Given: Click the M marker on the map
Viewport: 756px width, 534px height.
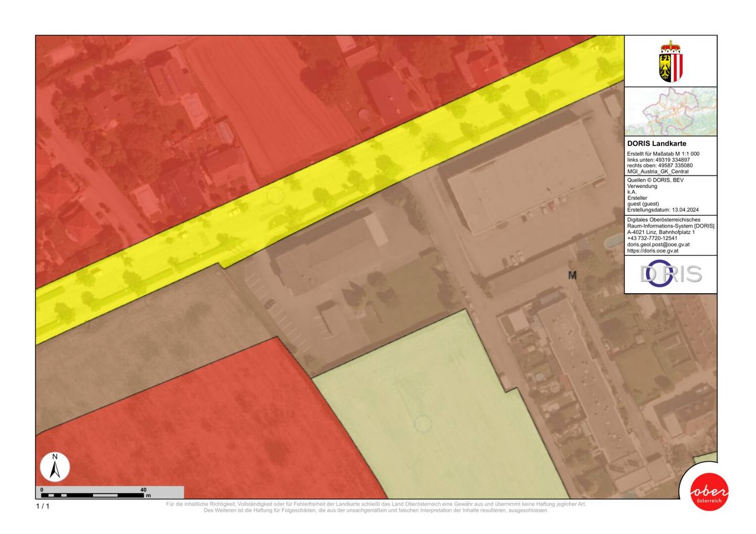Looking at the screenshot, I should point(572,275).
